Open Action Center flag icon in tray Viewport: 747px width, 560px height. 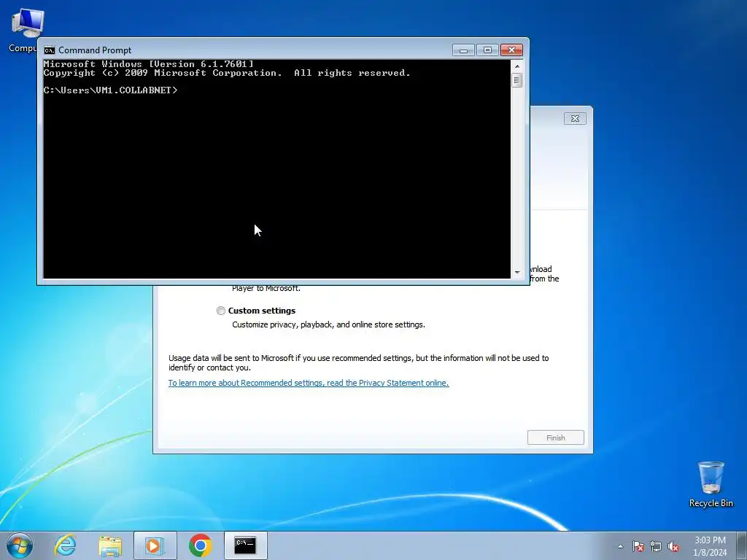click(x=638, y=546)
